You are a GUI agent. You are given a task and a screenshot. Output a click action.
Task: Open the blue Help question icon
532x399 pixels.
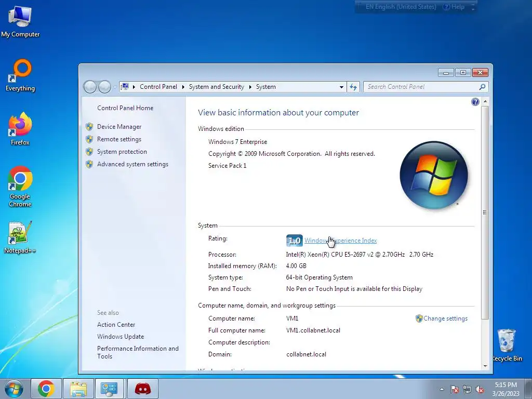coord(475,102)
